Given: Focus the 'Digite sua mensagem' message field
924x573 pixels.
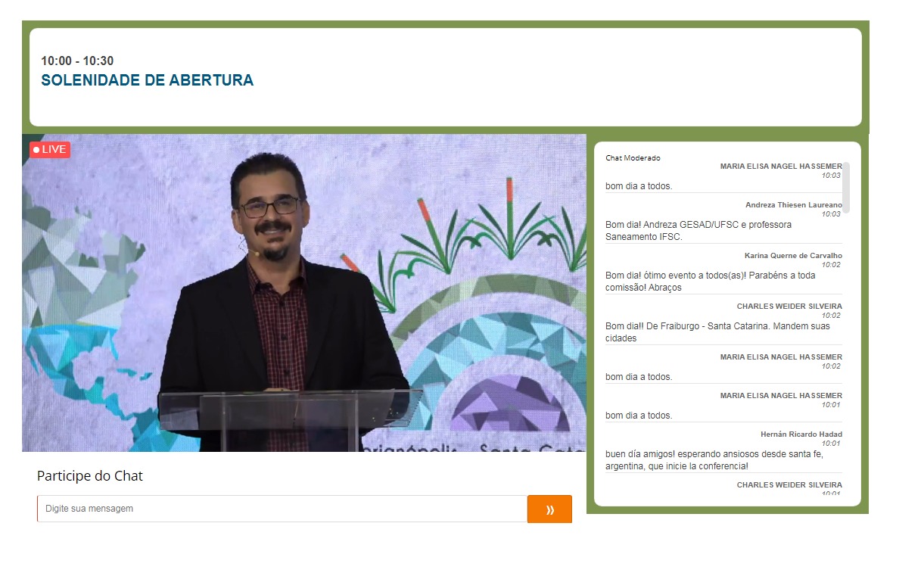Looking at the screenshot, I should [x=282, y=509].
